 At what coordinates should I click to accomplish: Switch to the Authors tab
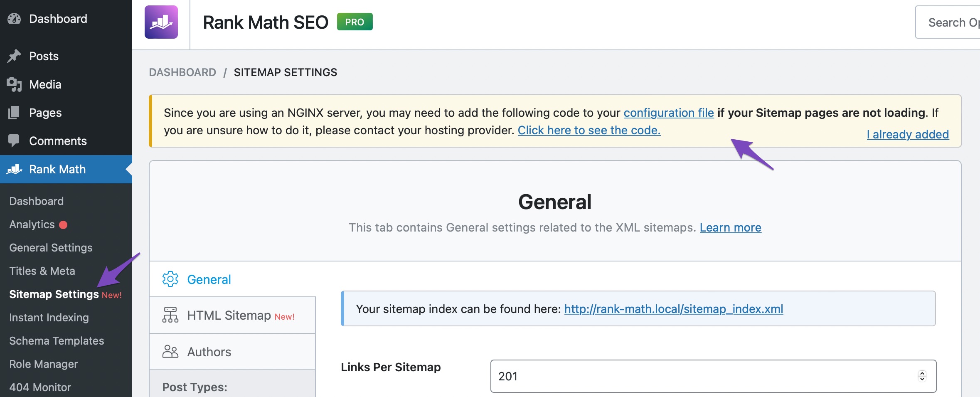pos(232,352)
